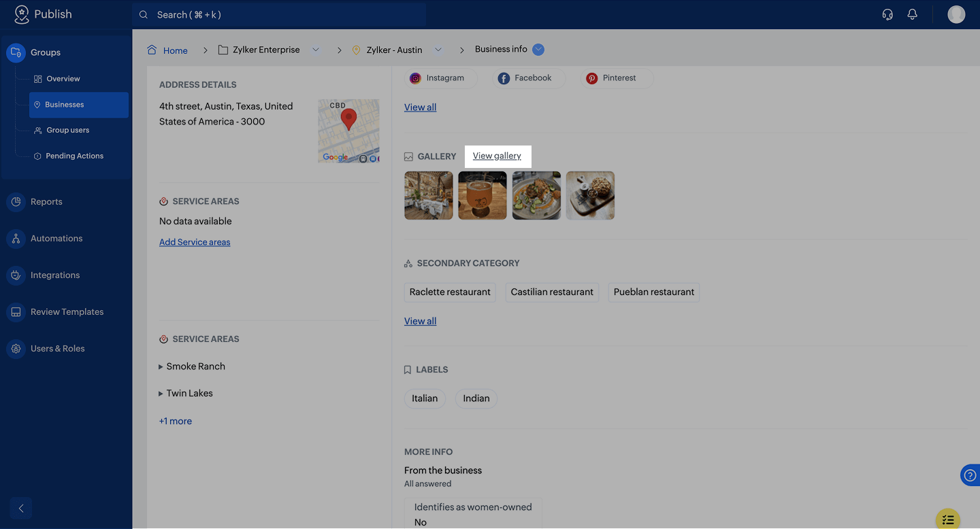Click the red map marker pin
Viewport: 980px width, 529px height.
(348, 119)
